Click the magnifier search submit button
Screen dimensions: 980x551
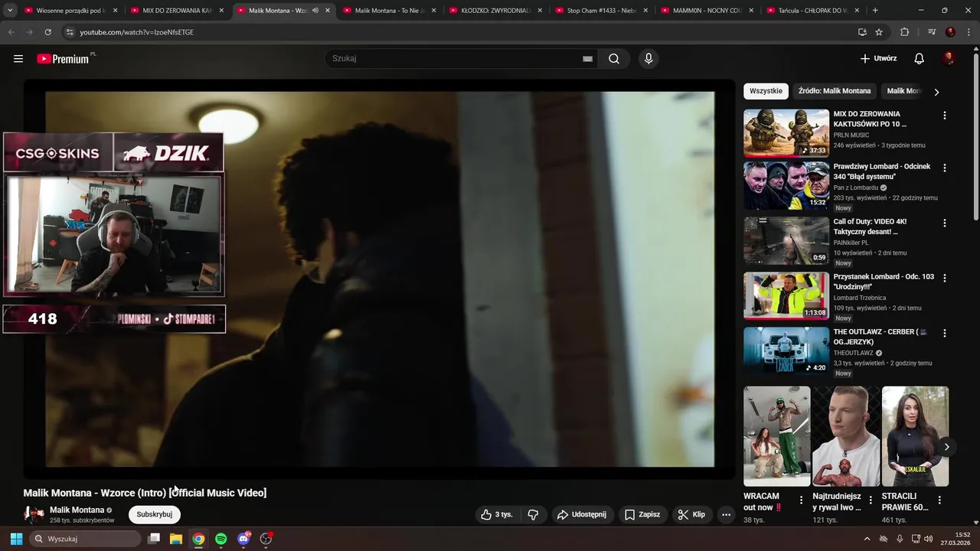614,59
